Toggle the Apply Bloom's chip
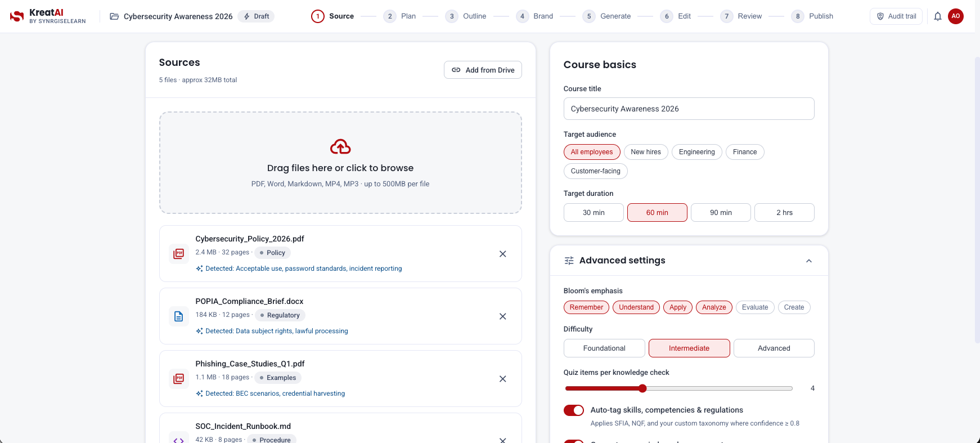 pos(678,307)
